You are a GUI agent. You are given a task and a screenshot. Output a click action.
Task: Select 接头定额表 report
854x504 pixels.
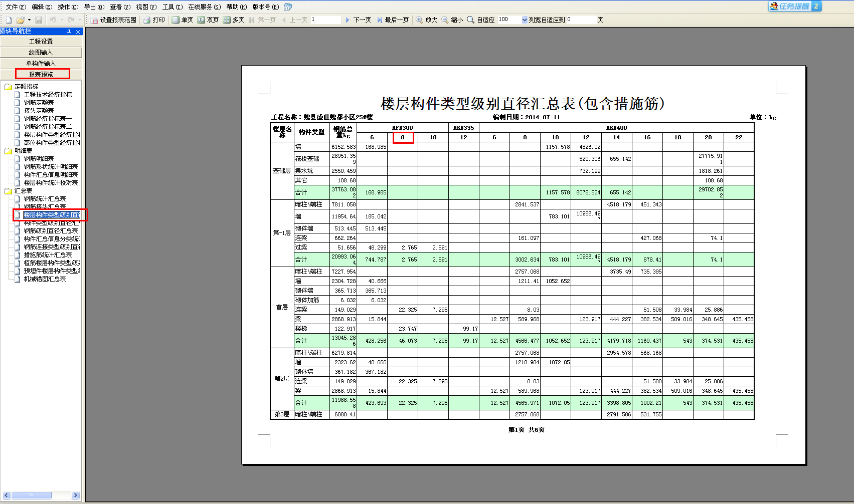pyautogui.click(x=39, y=111)
